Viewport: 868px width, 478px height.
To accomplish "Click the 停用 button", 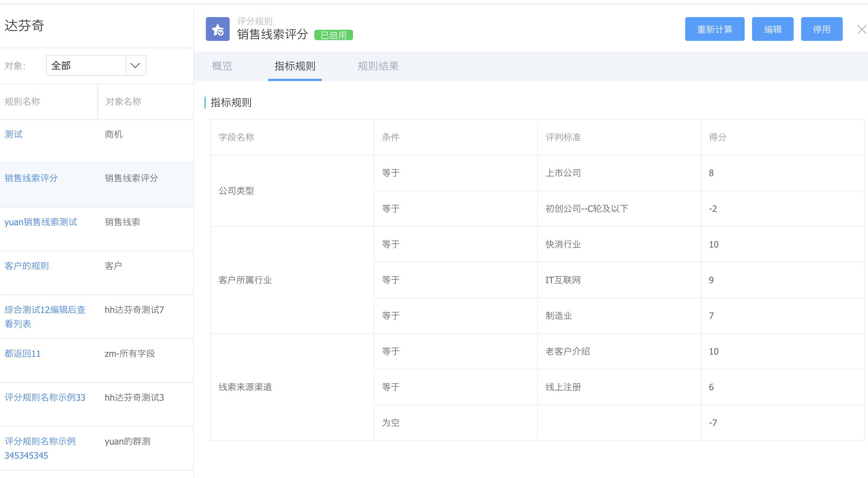I will pos(822,29).
